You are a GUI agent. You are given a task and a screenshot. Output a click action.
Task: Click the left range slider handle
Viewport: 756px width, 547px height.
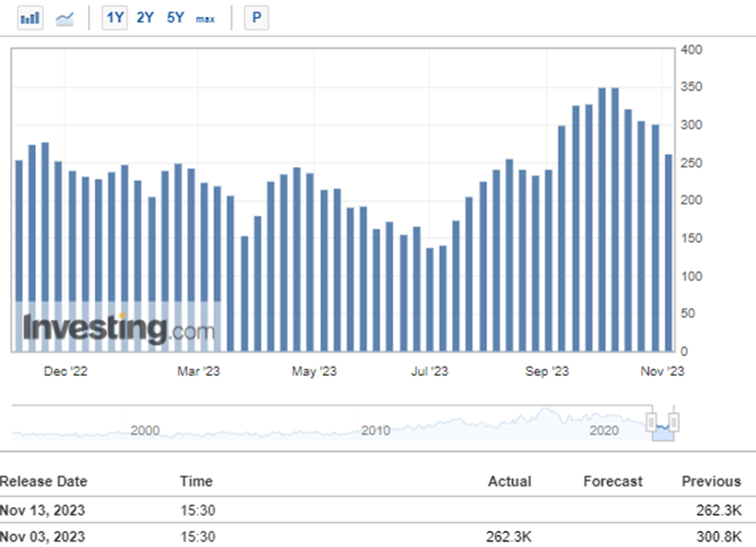click(x=652, y=423)
